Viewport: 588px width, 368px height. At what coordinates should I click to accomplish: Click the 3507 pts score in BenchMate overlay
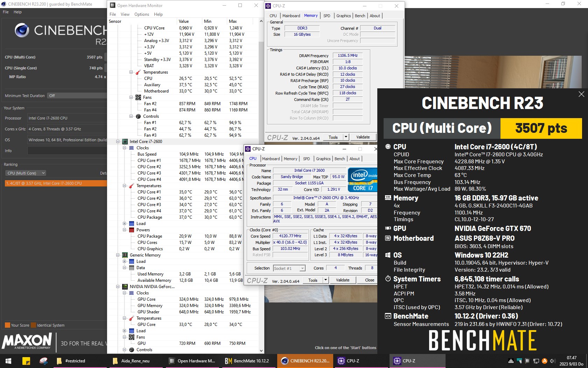541,128
